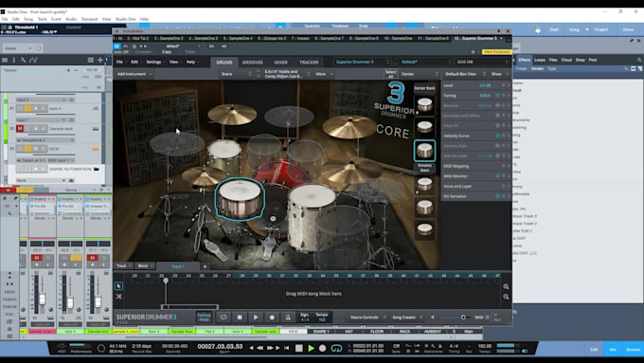The image size is (644, 363).
Task: Add a new song track with plus button
Action: (x=205, y=266)
